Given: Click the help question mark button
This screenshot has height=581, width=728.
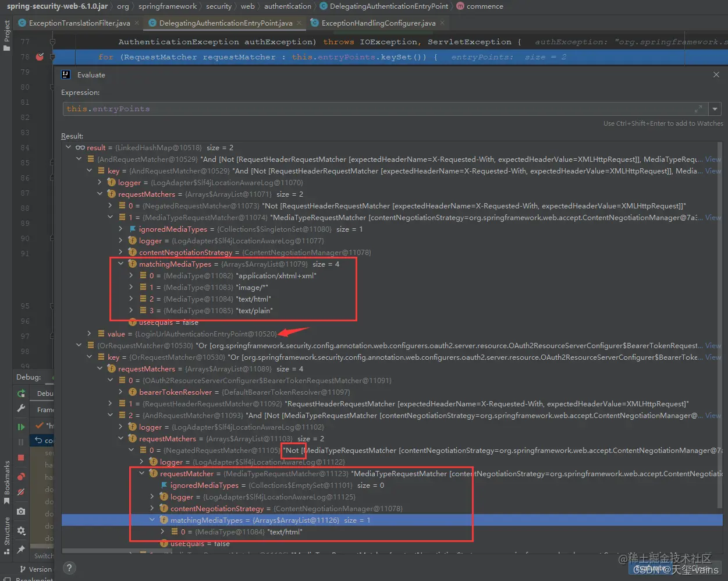Looking at the screenshot, I should pyautogui.click(x=69, y=568).
